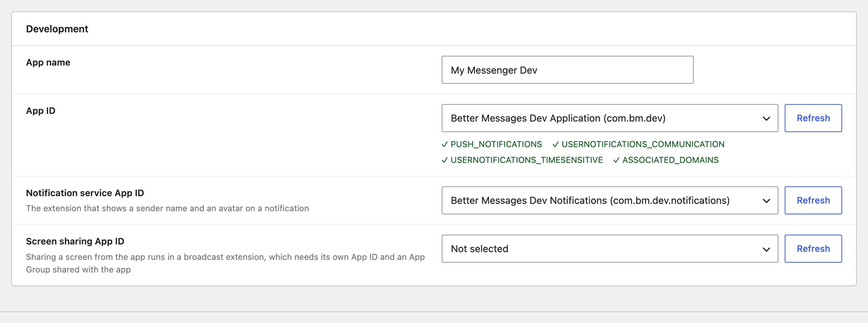Refresh the Screen sharing App ID list

click(813, 249)
